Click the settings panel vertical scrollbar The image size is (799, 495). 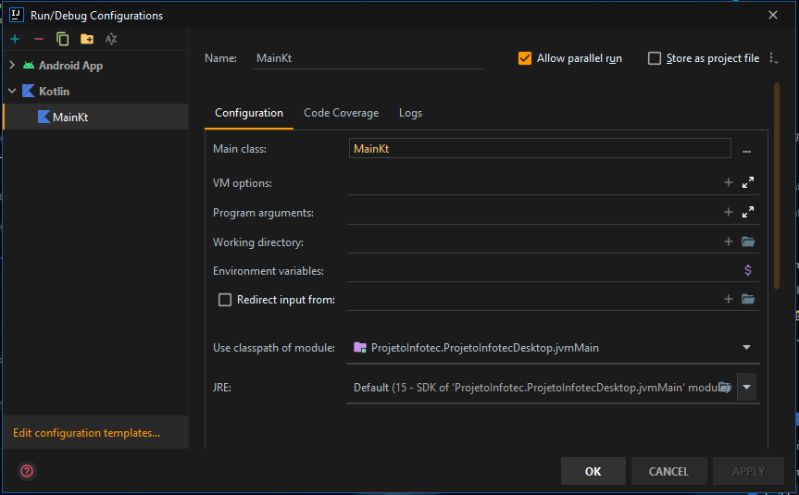(x=777, y=186)
